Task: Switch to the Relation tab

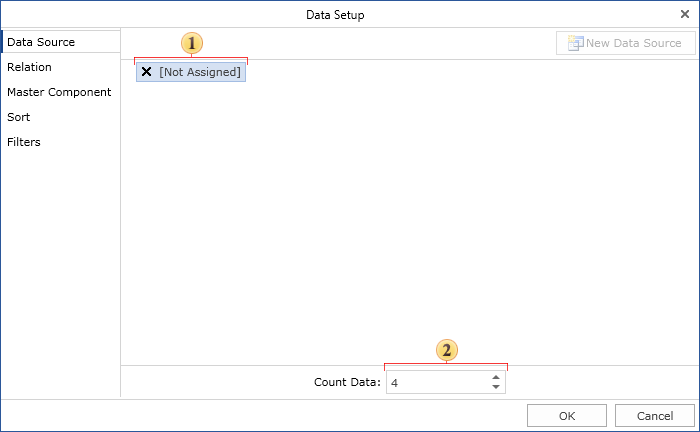Action: [x=30, y=67]
